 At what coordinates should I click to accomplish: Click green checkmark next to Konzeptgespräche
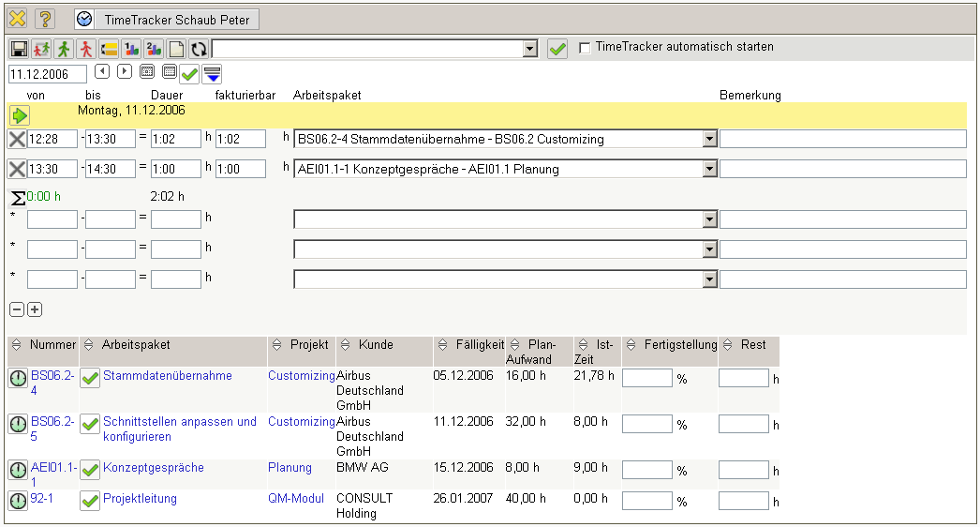(90, 470)
